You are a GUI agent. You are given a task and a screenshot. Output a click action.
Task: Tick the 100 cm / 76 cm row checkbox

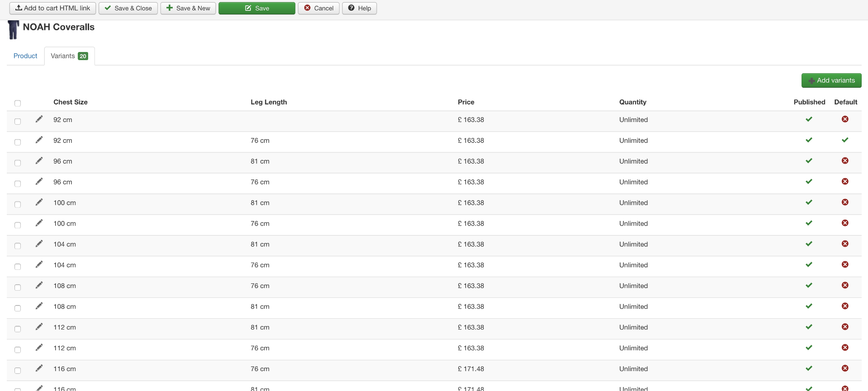tap(18, 225)
